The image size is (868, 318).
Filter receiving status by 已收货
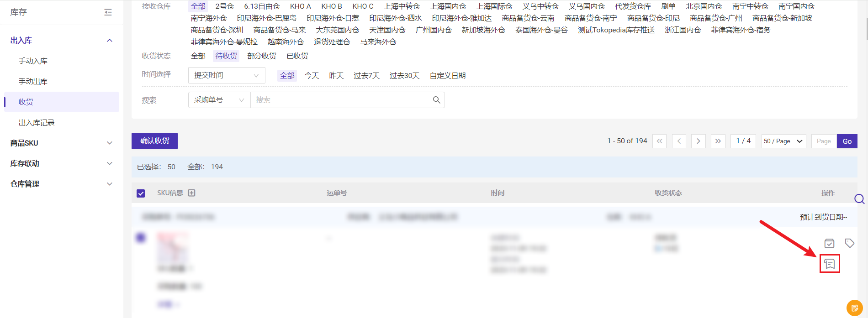[297, 56]
